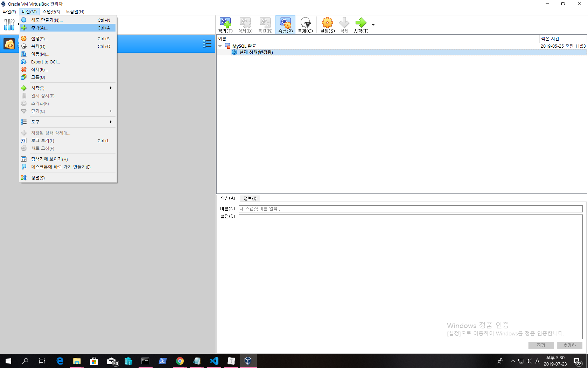Click the volume speaker tray icon
Screen dimensions: 588x368
[529, 361]
